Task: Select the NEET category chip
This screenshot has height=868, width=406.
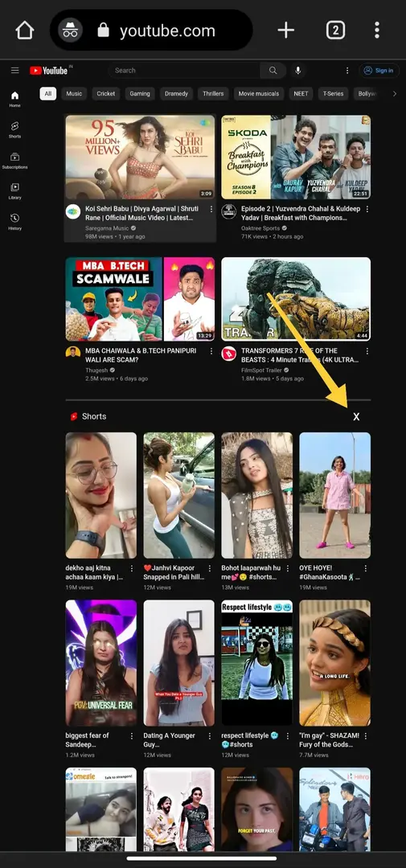Action: pos(301,93)
